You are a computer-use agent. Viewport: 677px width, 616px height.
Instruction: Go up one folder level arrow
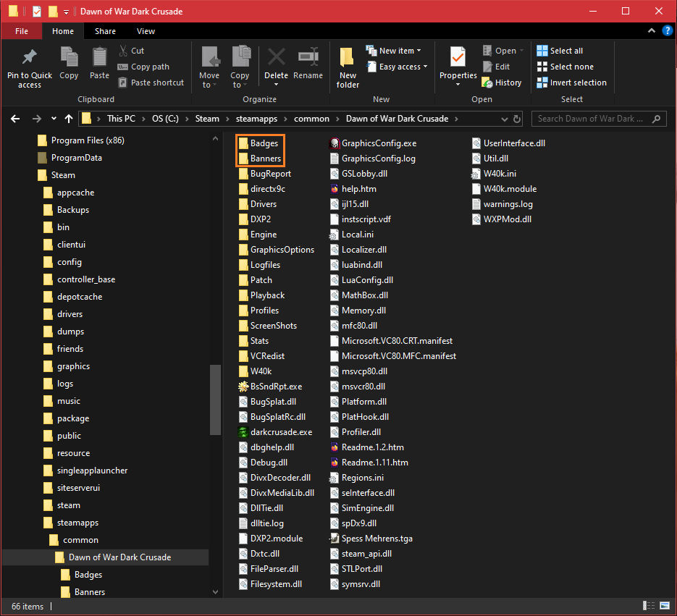pyautogui.click(x=69, y=119)
